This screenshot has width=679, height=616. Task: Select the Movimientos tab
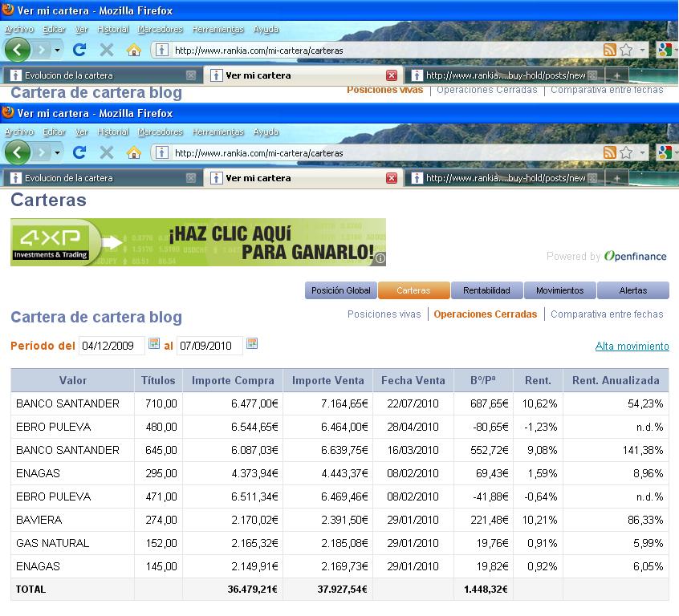click(559, 290)
